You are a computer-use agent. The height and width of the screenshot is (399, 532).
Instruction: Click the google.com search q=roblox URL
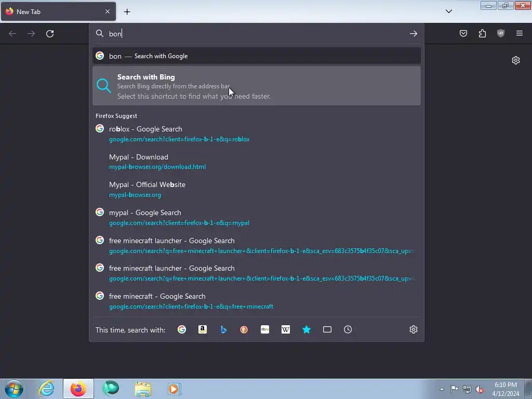point(179,139)
